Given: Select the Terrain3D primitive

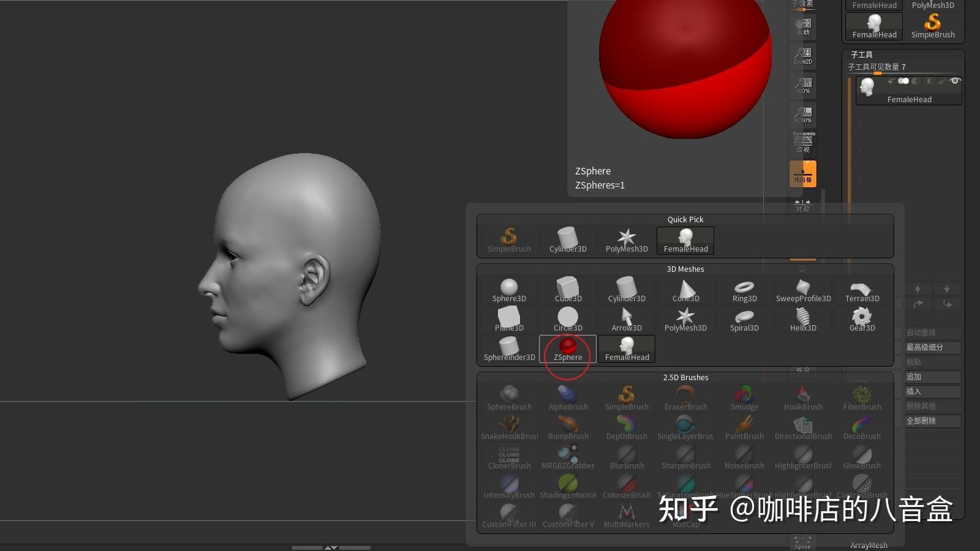Looking at the screenshot, I should click(862, 290).
